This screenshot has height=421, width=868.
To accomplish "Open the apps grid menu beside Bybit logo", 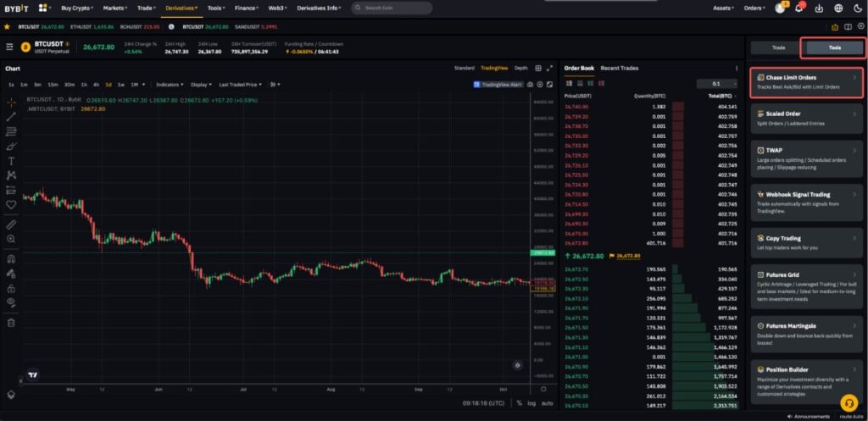I will click(x=43, y=8).
